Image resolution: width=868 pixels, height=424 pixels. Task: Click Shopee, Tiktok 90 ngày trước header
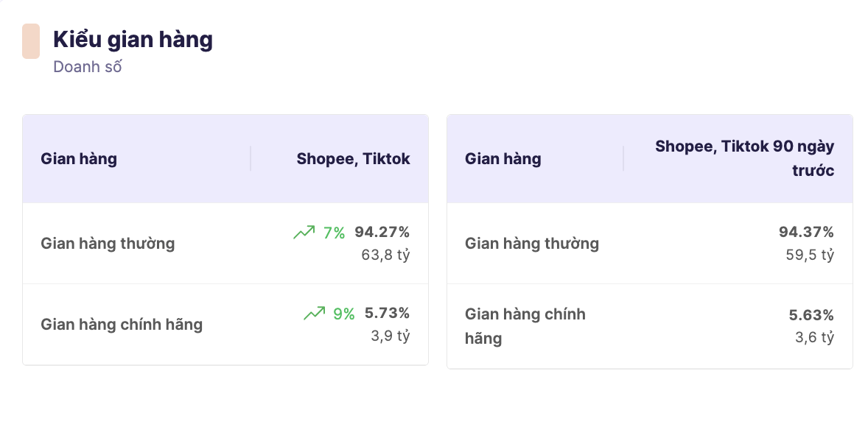coord(744,158)
